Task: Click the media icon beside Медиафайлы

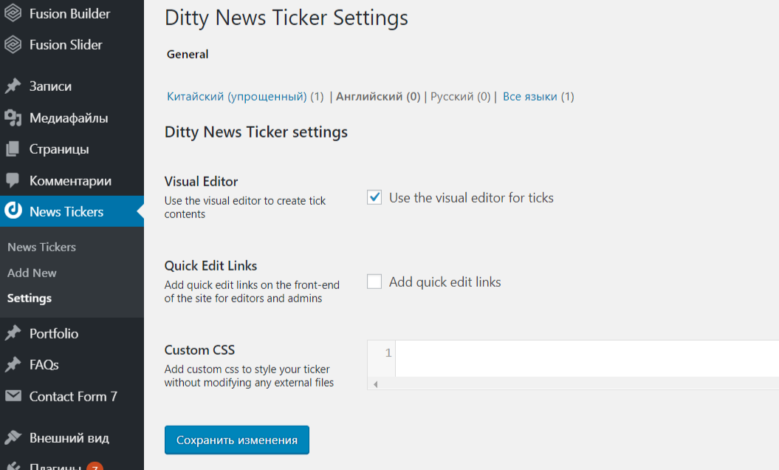Action: click(13, 118)
